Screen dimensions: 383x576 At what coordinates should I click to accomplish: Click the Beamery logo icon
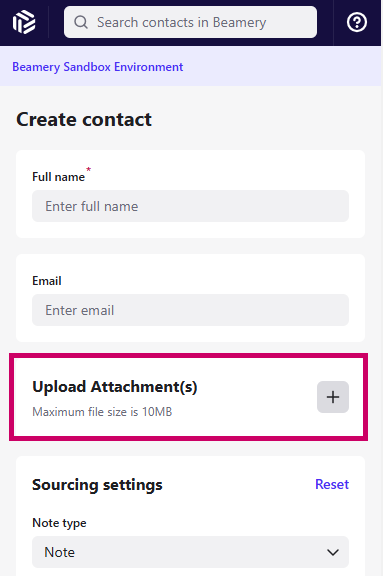(x=24, y=22)
